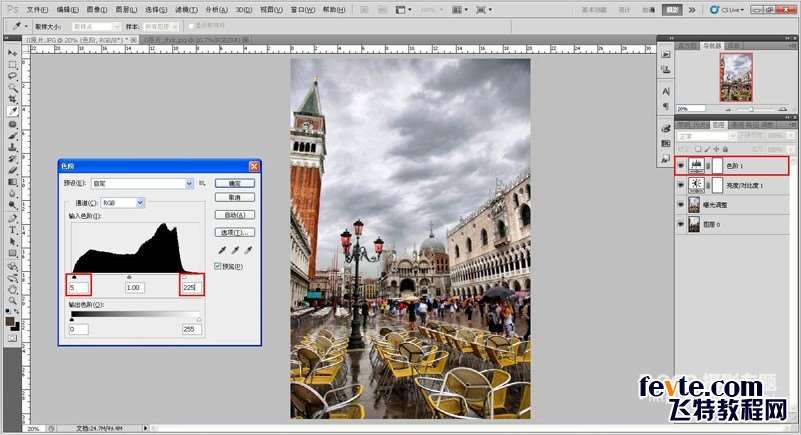Viewport: 801px width, 435px height.
Task: Open the 预设 preset dropdown in Levels
Action: (x=143, y=183)
